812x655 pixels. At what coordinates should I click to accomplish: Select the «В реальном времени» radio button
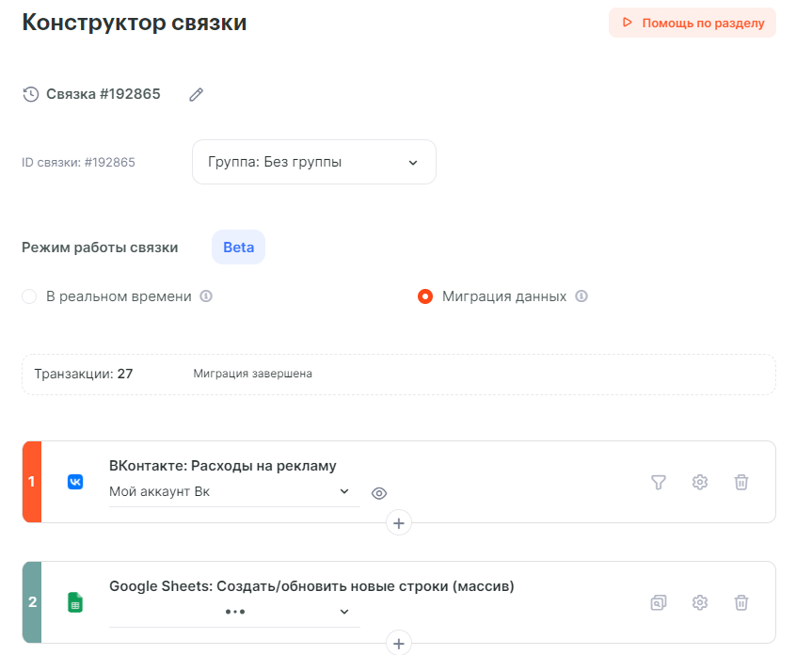click(29, 296)
